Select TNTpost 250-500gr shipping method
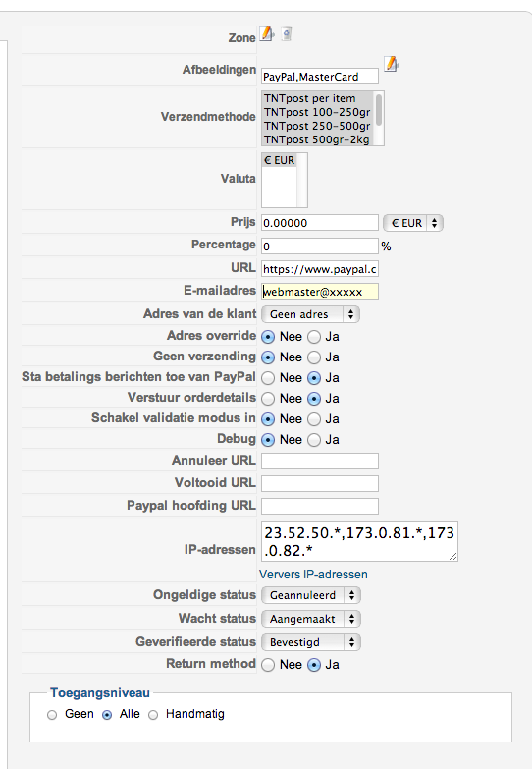 click(317, 126)
